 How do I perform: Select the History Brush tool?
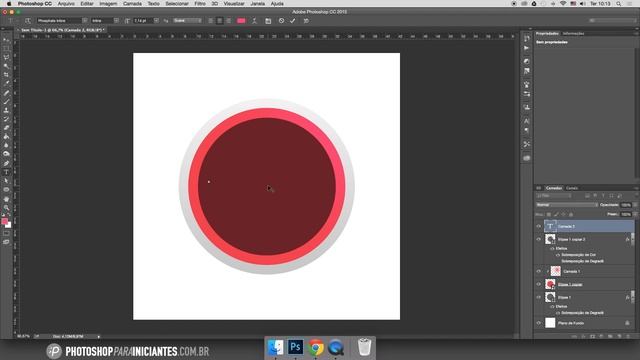[x=6, y=119]
